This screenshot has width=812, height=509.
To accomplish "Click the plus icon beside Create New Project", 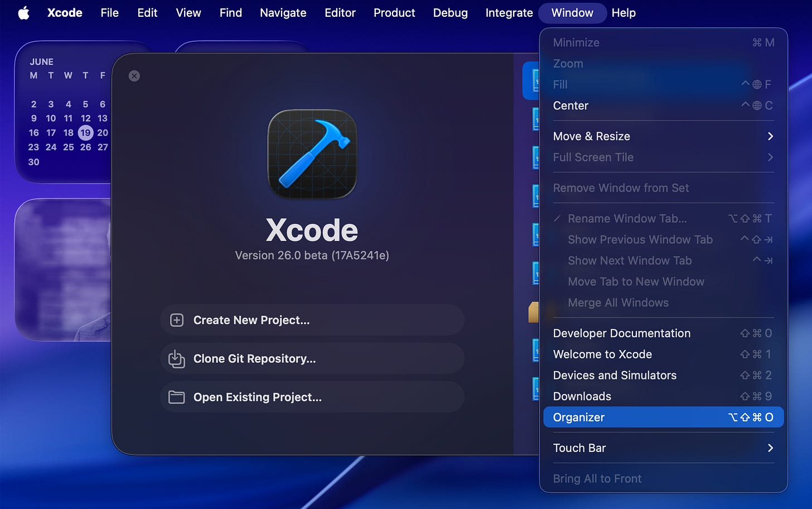I will click(177, 320).
